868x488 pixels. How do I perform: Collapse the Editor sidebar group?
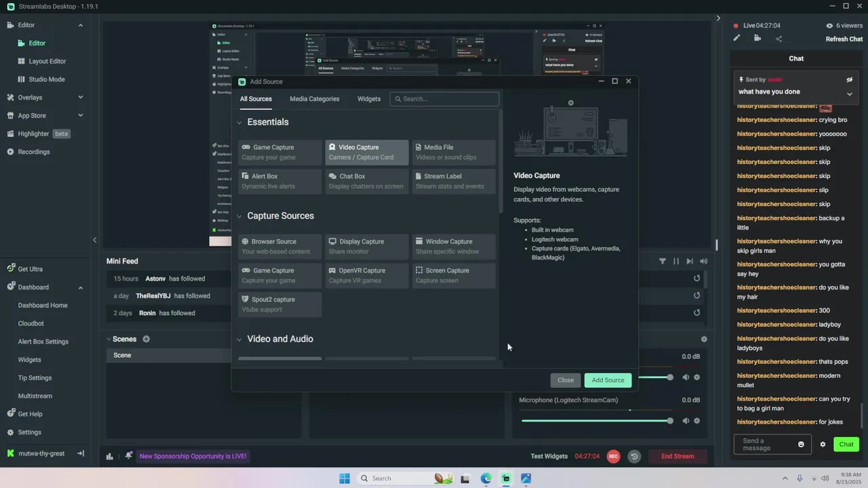(80, 25)
